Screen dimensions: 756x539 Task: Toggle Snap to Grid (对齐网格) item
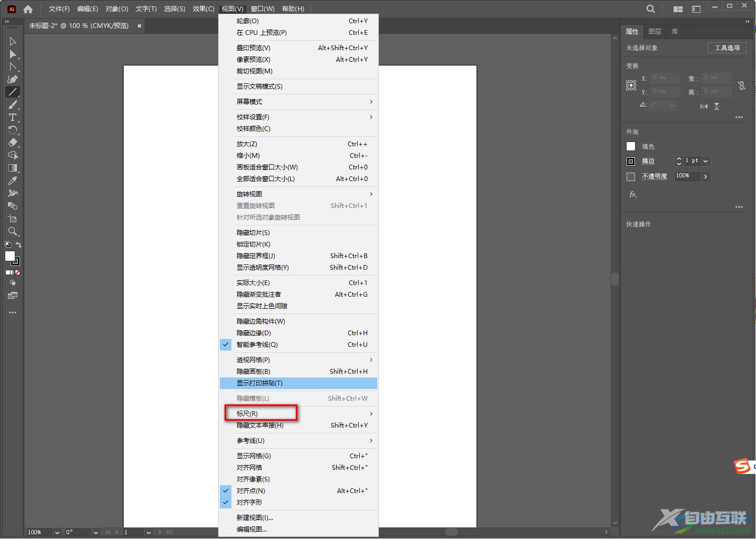pos(298,468)
